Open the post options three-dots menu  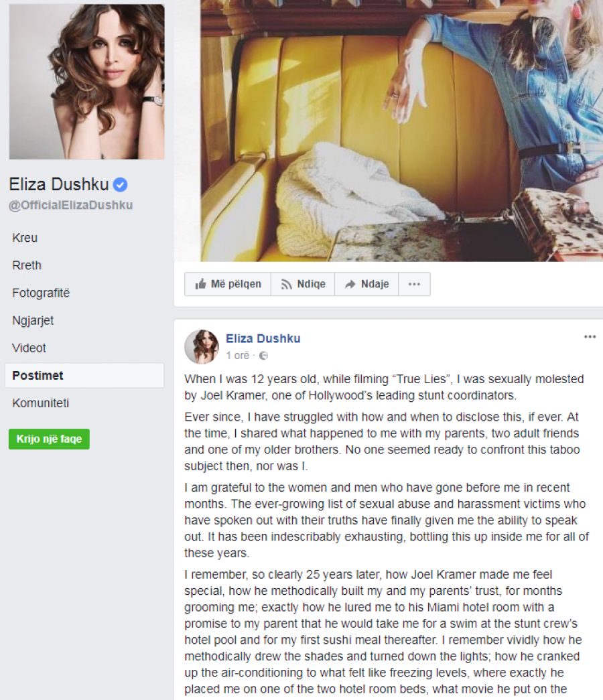coord(590,337)
